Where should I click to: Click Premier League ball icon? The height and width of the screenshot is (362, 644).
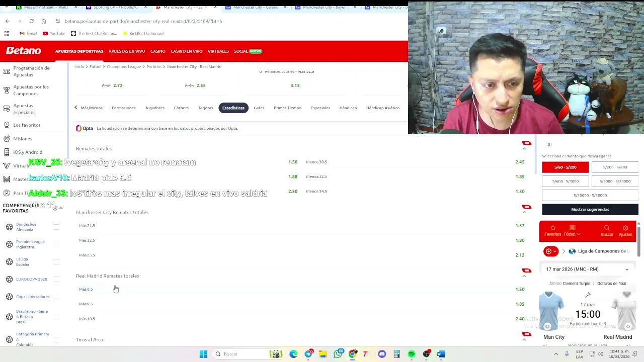[x=9, y=244]
